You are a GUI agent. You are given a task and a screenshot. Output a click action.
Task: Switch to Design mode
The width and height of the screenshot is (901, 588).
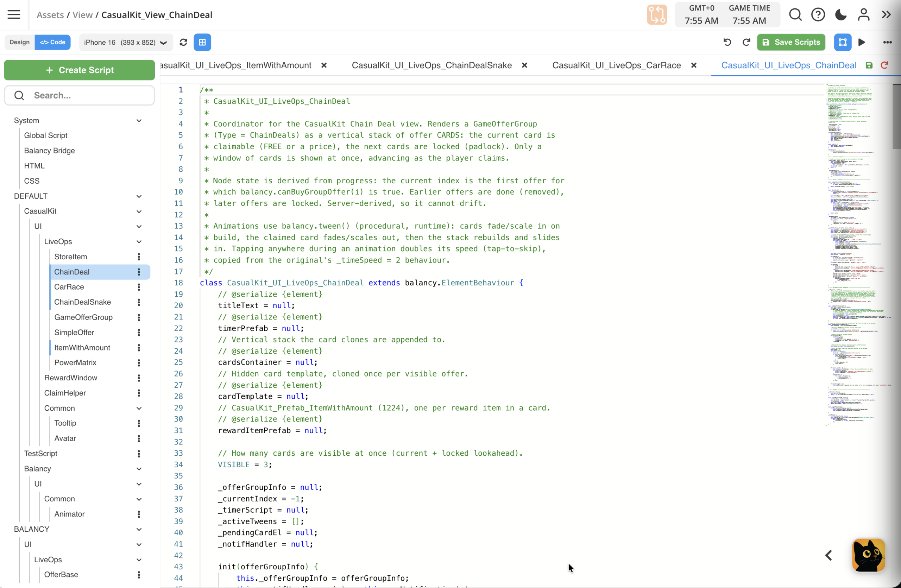(x=20, y=42)
